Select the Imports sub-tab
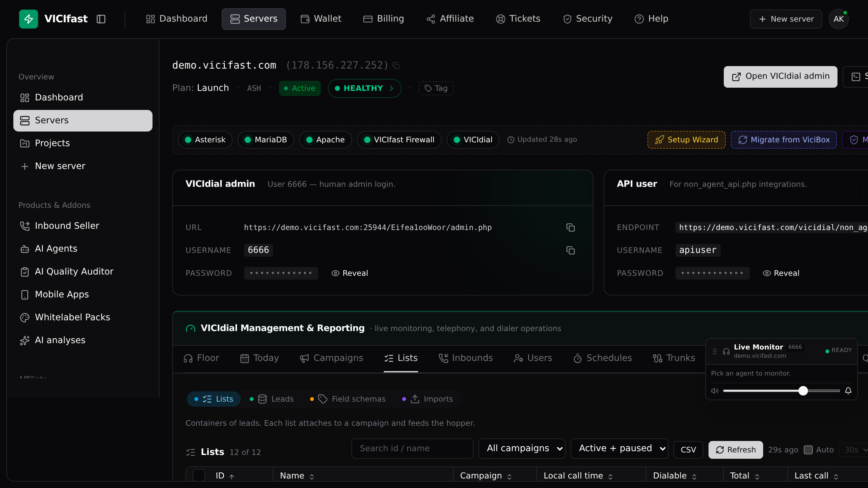Viewport: 868px width, 488px height. (x=428, y=399)
